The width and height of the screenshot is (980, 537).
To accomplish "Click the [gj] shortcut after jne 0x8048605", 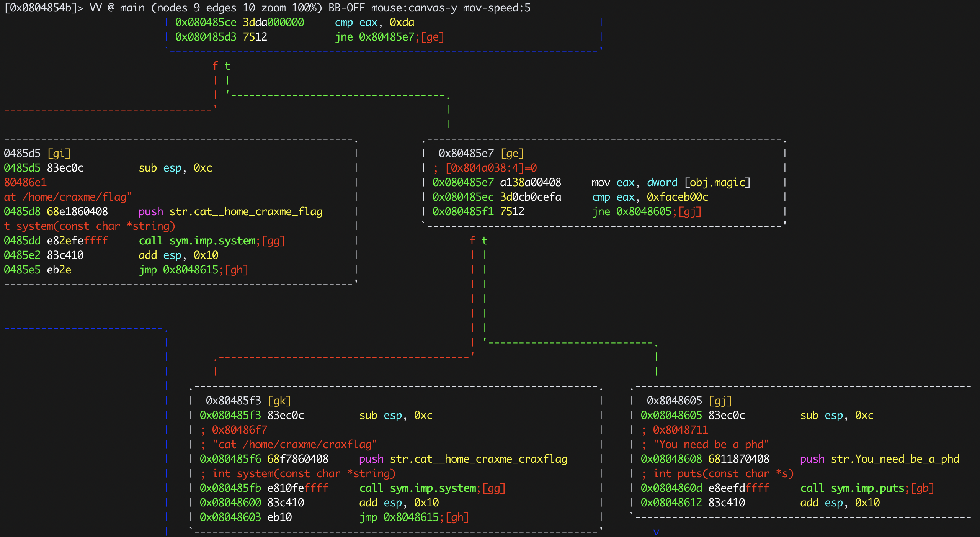I will 690,212.
